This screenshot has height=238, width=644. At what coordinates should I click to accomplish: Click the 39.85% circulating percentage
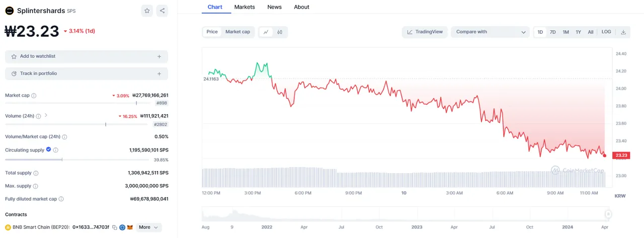click(x=161, y=160)
